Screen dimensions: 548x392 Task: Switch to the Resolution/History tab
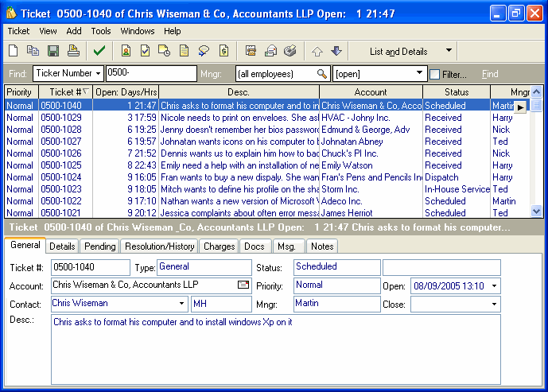point(160,246)
